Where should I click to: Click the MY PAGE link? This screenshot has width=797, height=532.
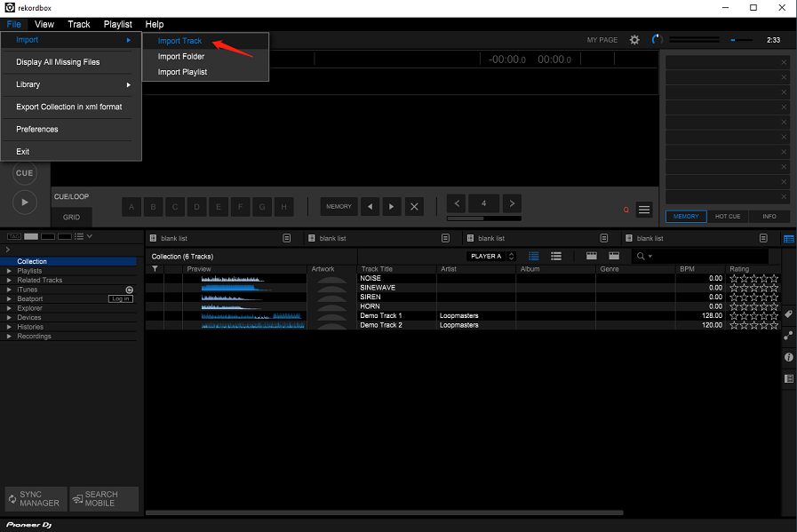coord(602,40)
